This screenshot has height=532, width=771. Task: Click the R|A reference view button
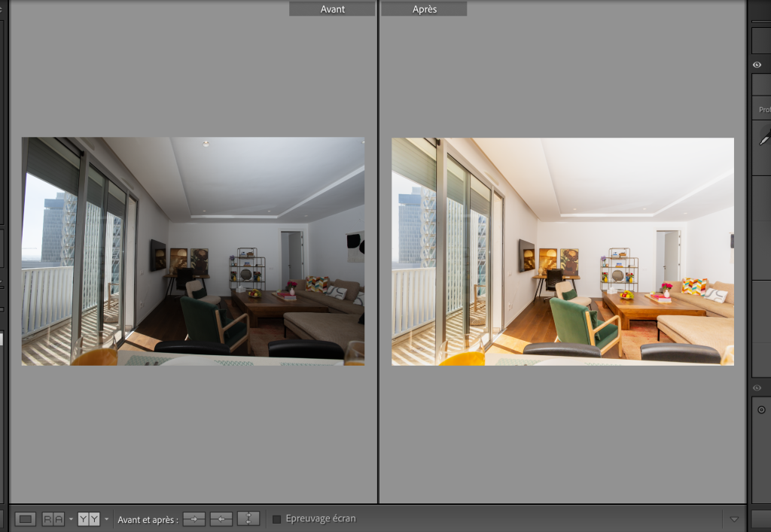(x=53, y=519)
